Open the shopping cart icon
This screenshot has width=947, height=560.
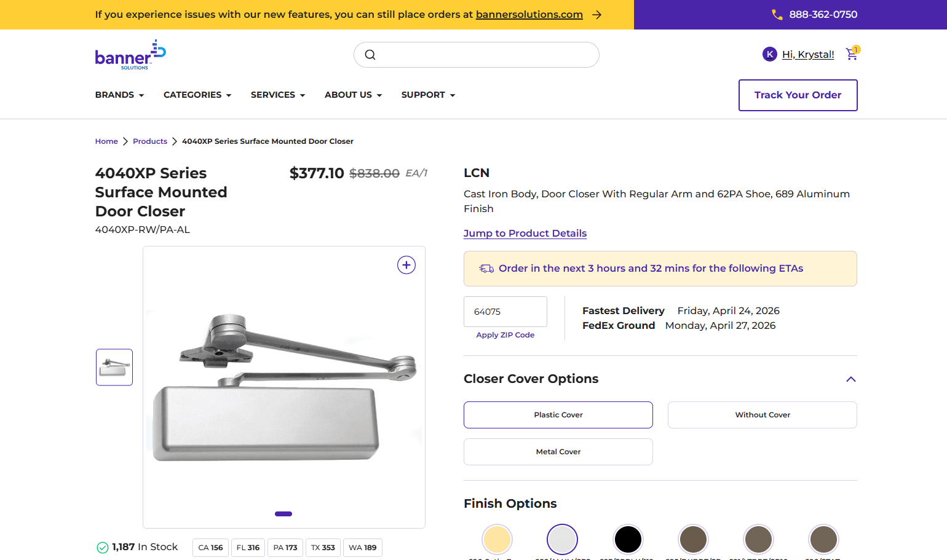point(852,55)
